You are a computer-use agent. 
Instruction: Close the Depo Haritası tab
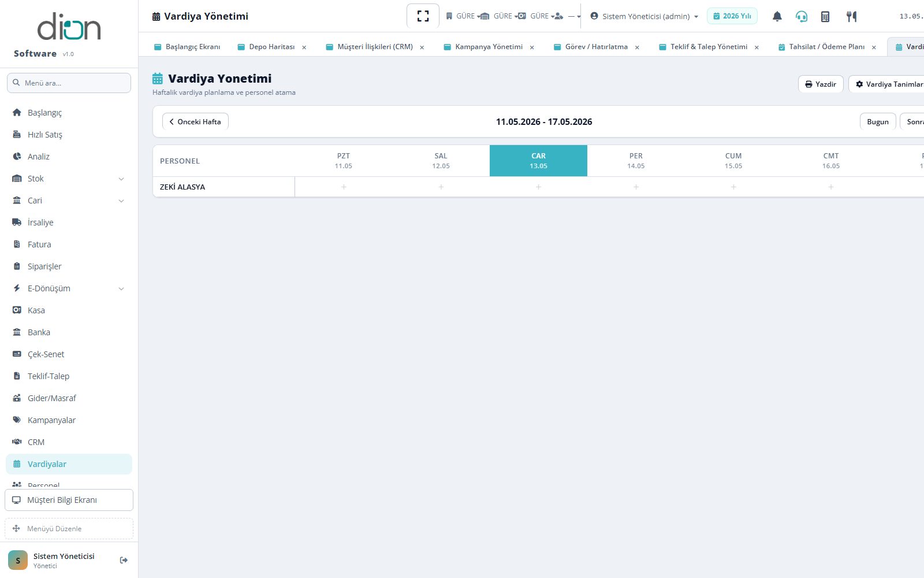pyautogui.click(x=304, y=47)
